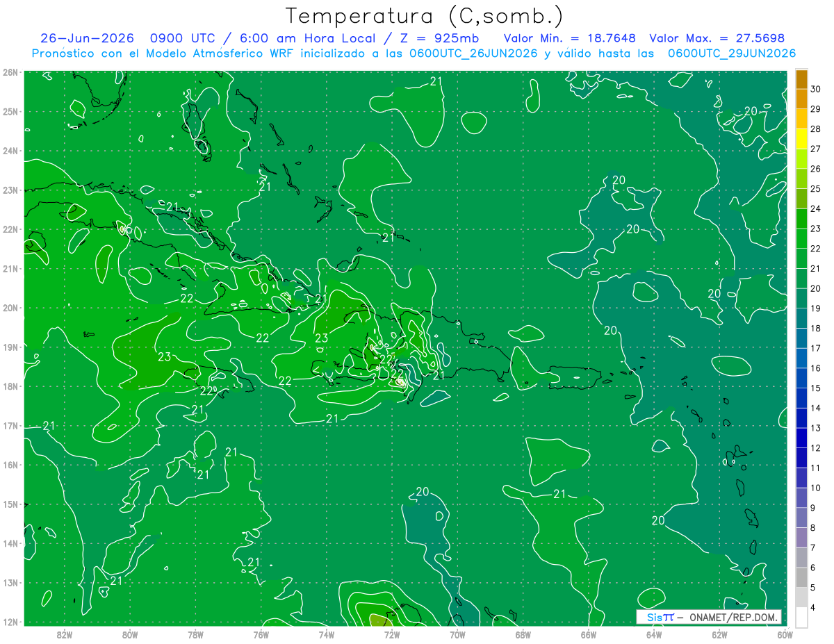Click the '76W' longitude axis label
This screenshot has width=834, height=644.
(261, 634)
